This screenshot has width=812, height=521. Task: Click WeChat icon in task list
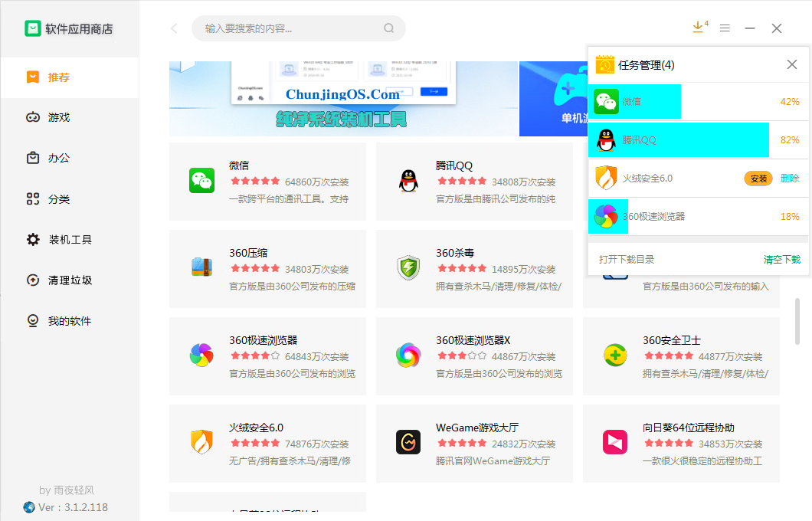[x=606, y=101]
